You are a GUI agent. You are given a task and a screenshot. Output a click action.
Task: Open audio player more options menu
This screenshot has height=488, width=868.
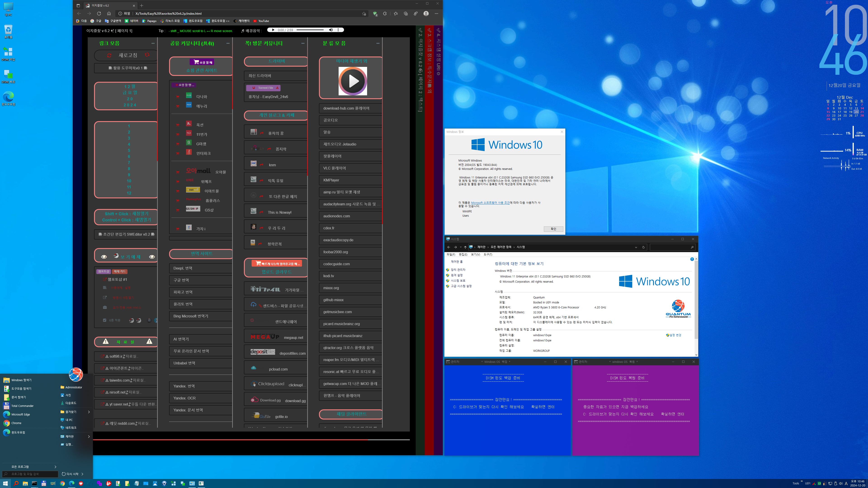(x=338, y=30)
